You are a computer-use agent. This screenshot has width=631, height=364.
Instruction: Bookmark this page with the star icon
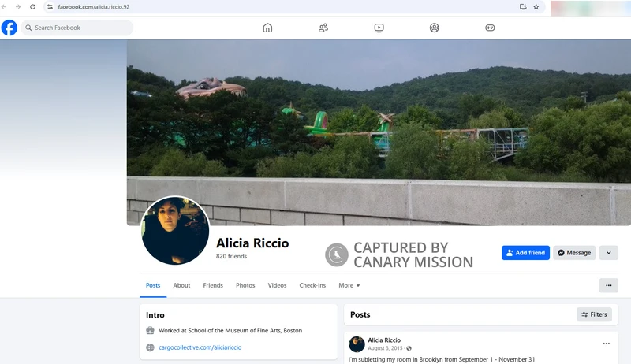point(536,7)
